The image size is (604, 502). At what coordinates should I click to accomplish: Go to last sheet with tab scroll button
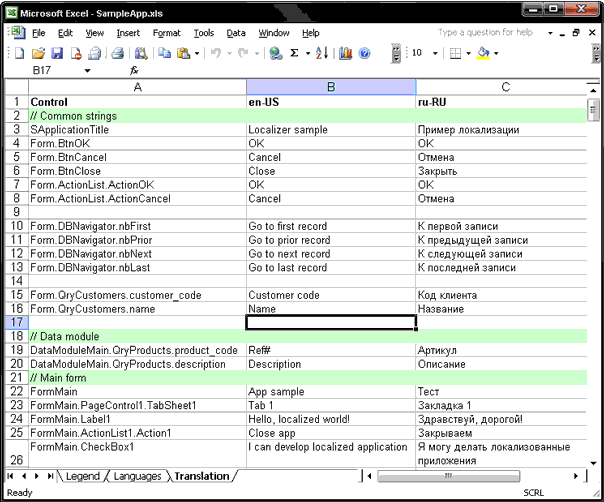tap(50, 476)
